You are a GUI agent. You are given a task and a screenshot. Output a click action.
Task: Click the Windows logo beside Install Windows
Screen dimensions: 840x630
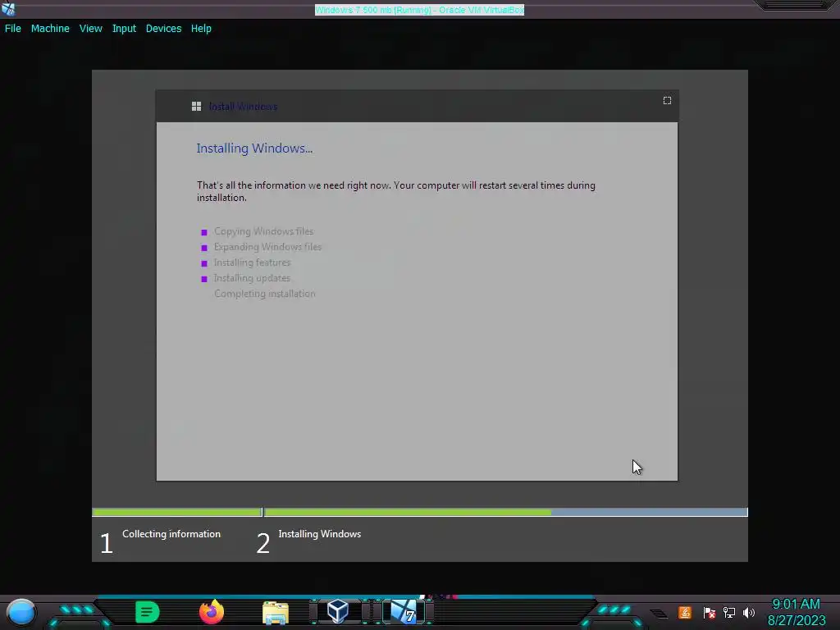(x=196, y=107)
